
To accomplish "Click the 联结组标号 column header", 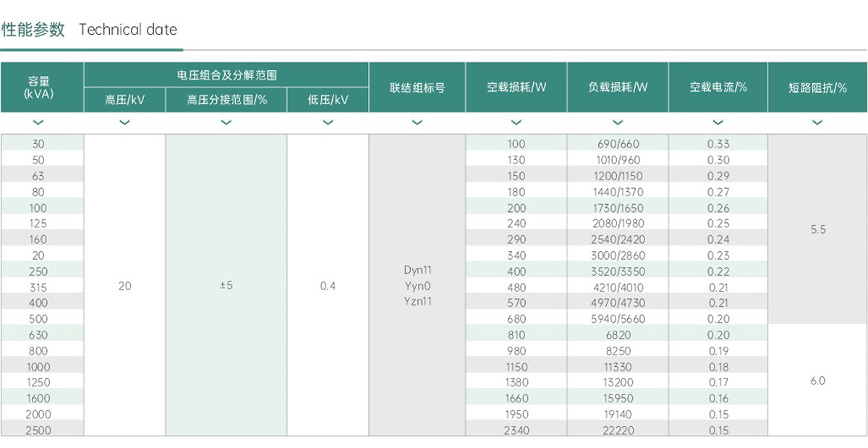I will pyautogui.click(x=417, y=88).
